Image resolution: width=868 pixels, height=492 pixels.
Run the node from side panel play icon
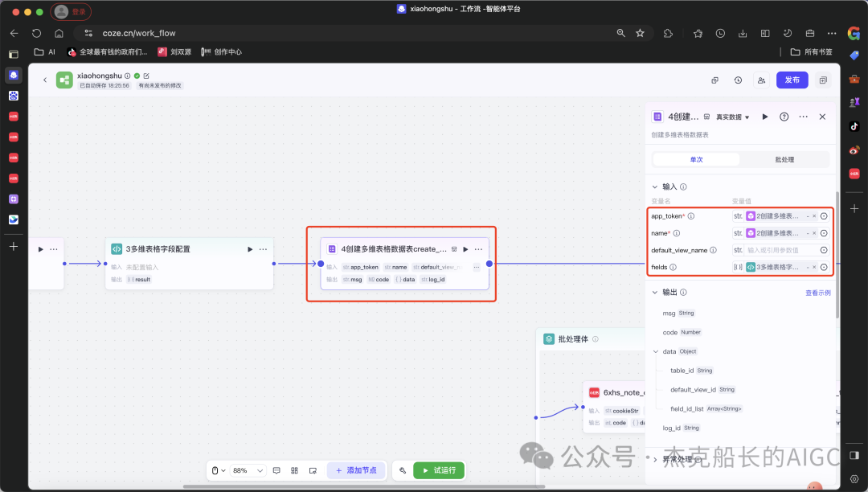click(x=765, y=117)
